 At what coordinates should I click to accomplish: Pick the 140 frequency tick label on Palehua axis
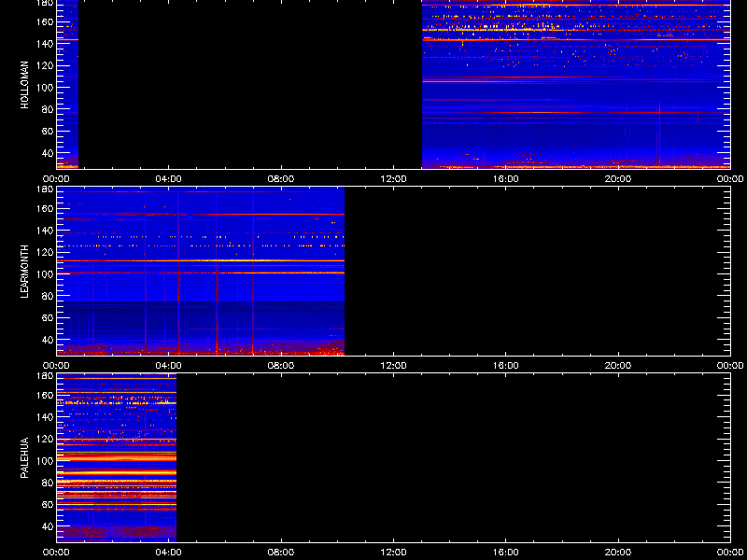(46, 417)
